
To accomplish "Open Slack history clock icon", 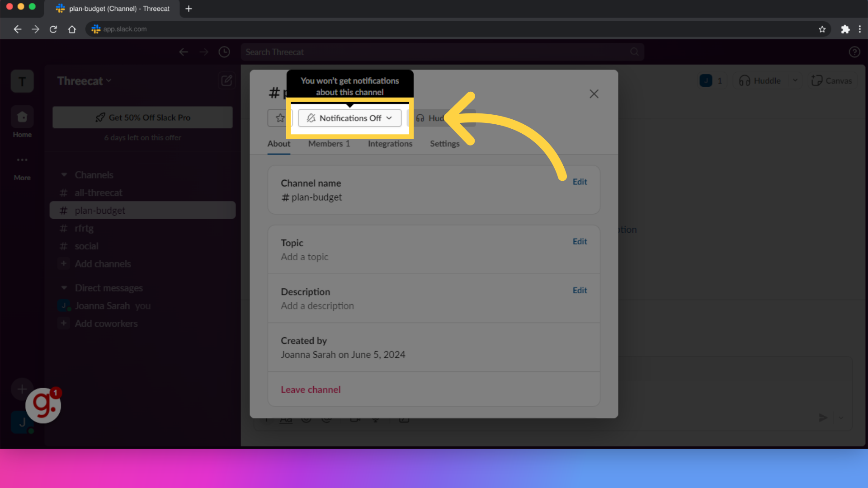I will coord(224,52).
